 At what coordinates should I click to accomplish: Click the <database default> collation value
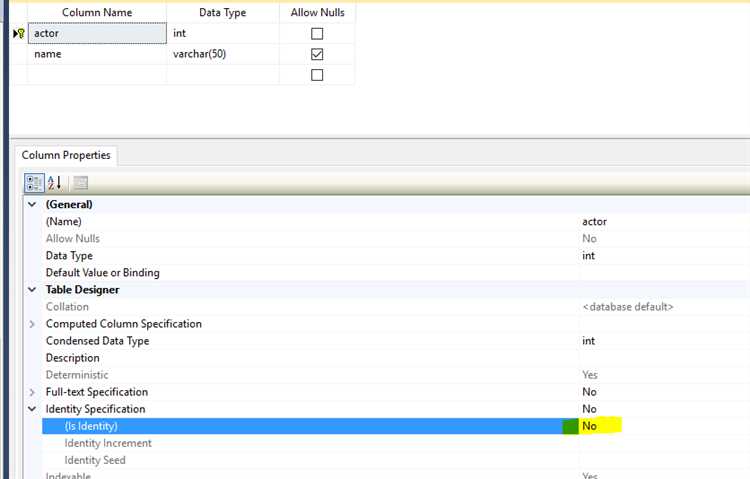628,307
